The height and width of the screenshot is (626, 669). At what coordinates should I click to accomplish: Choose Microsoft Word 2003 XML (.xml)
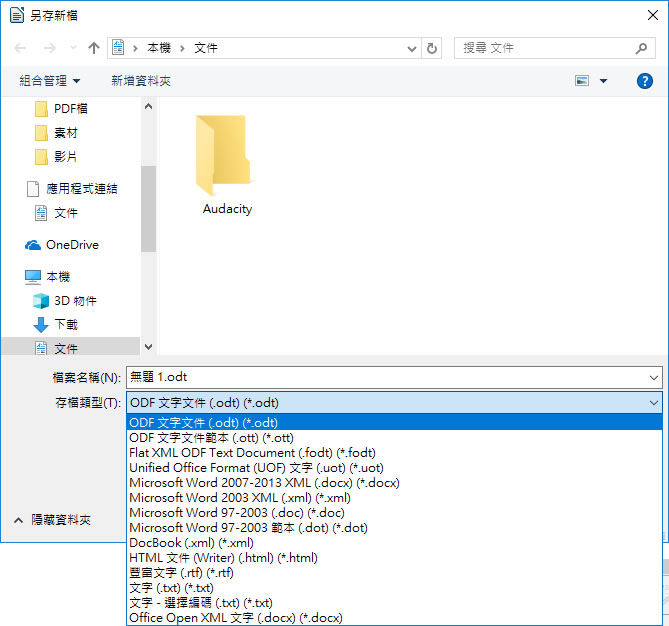(394, 498)
